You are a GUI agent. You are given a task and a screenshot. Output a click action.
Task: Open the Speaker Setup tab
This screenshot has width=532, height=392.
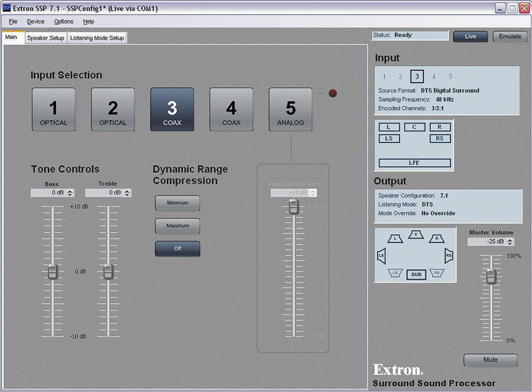coord(46,38)
